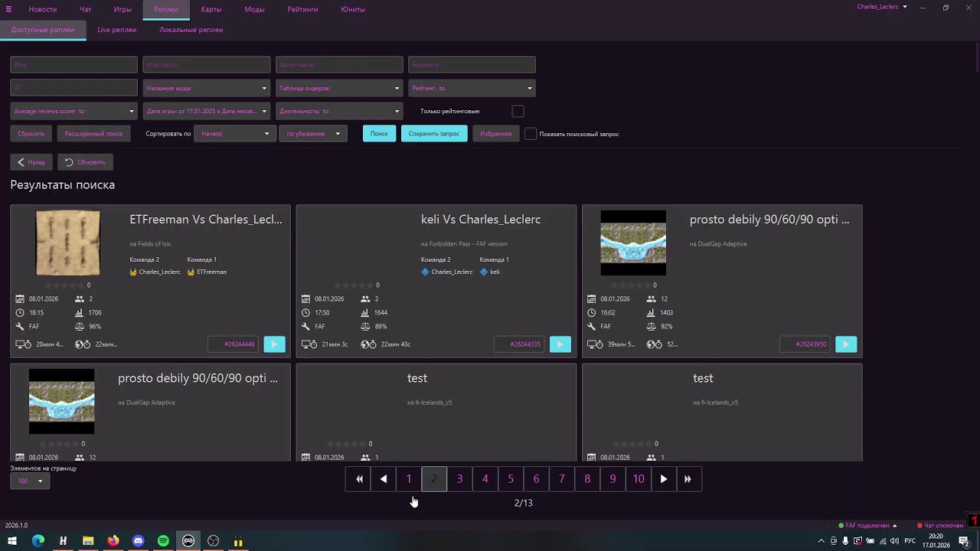Click the Автор карты input field
Image resolution: width=980 pixels, height=551 pixels.
(339, 65)
